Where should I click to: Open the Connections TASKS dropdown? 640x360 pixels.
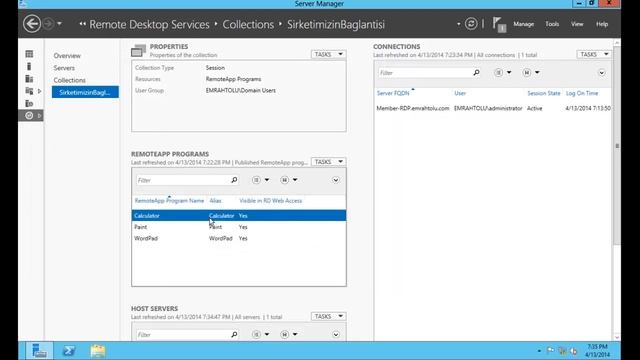click(594, 54)
